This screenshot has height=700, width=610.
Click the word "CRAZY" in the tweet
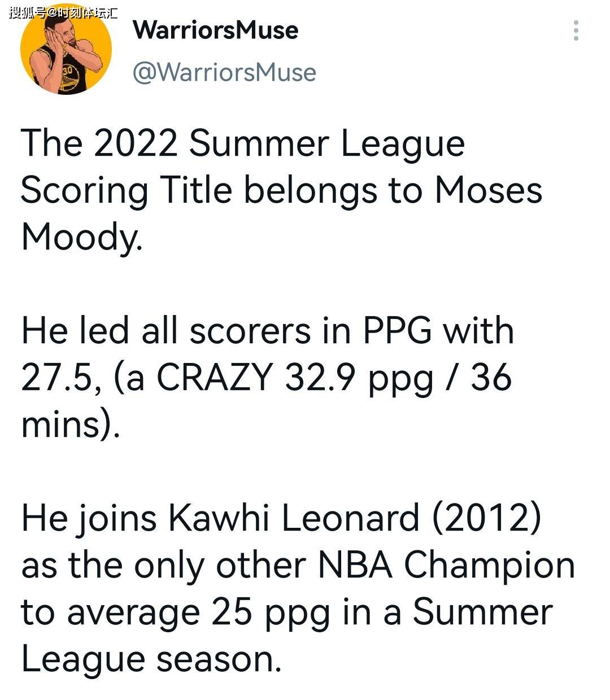(x=214, y=378)
